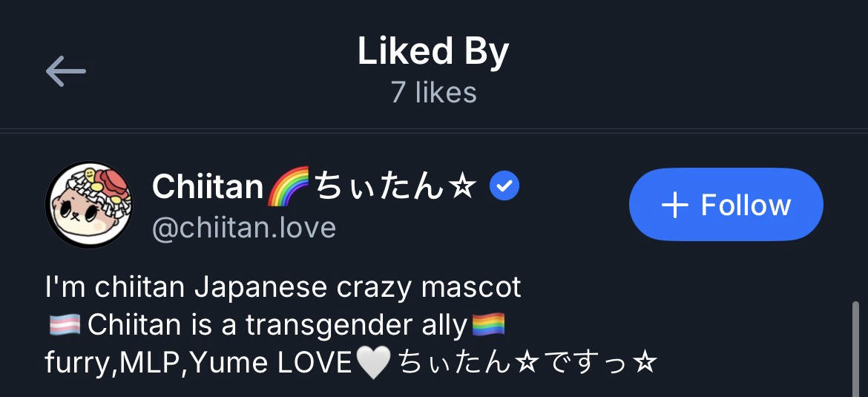Click the transgender flag emoji in bio
This screenshot has height=397, width=868.
(63, 324)
